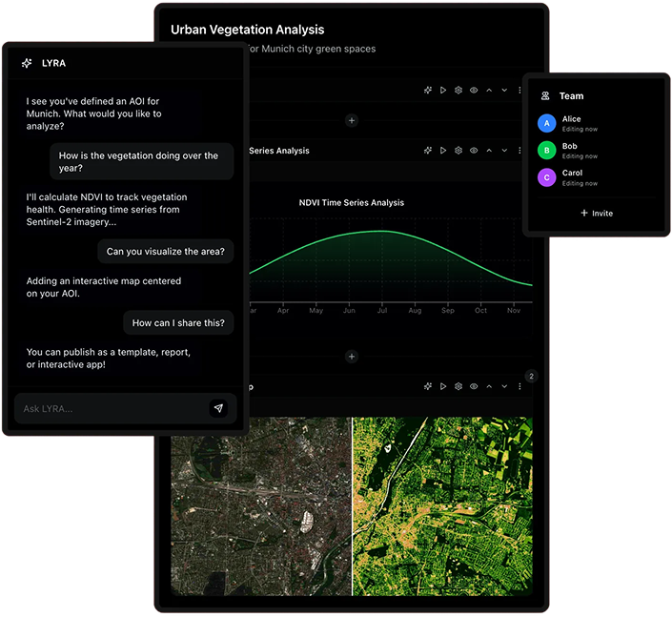Add a new cell above NDVI Time Series
Screen dimensions: 672x617
point(352,121)
